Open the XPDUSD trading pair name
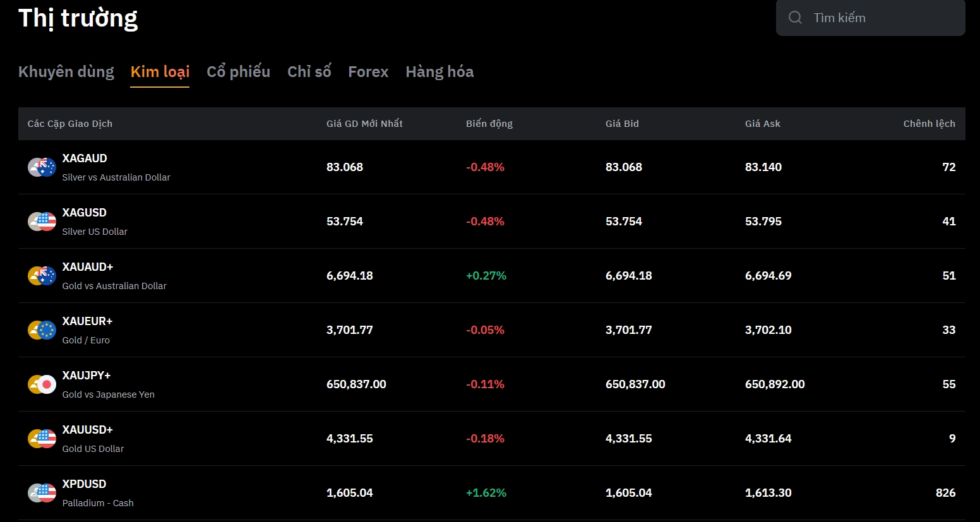The width and height of the screenshot is (980, 522). pos(84,484)
